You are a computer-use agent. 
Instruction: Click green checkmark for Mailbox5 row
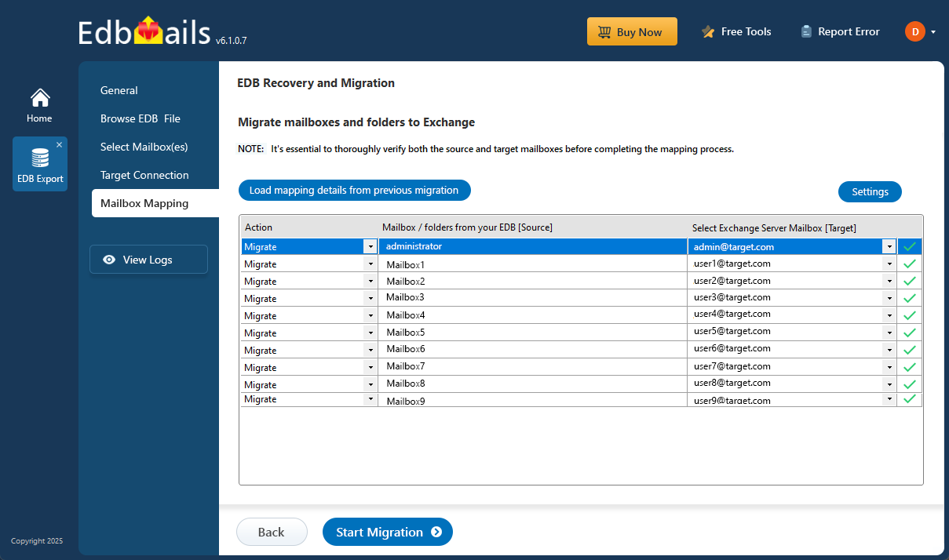910,333
